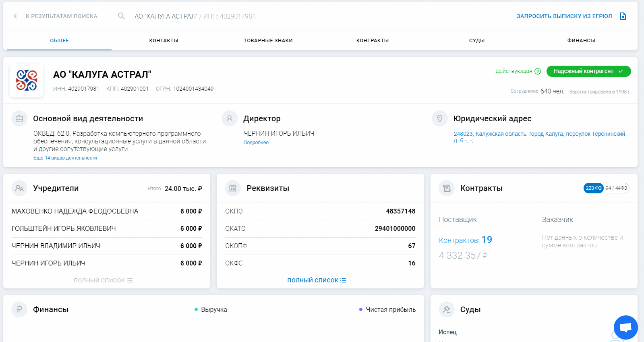Go to the Финансы tab

click(x=581, y=41)
